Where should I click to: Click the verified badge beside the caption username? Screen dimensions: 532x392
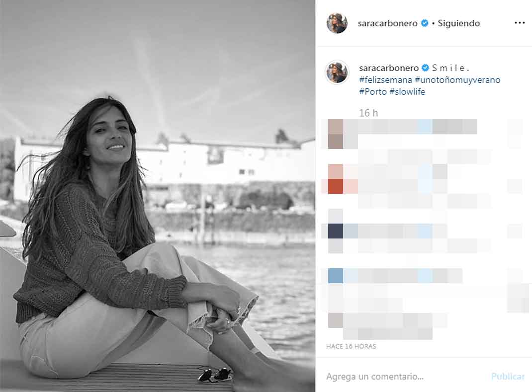pyautogui.click(x=425, y=68)
